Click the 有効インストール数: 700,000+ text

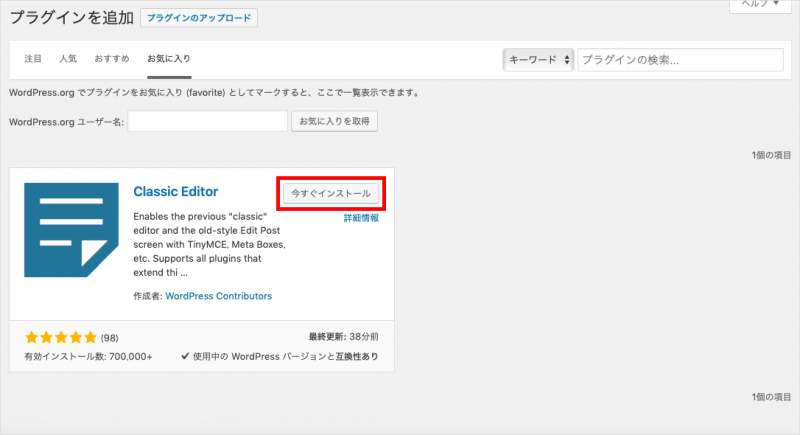pos(88,356)
